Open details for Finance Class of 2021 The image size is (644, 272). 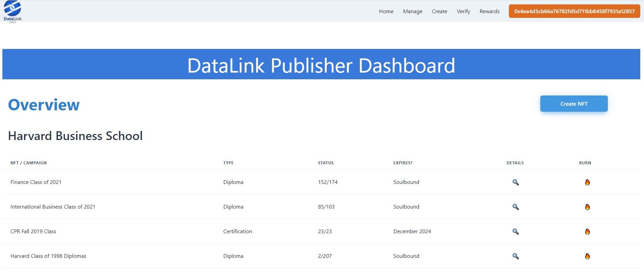pos(515,182)
